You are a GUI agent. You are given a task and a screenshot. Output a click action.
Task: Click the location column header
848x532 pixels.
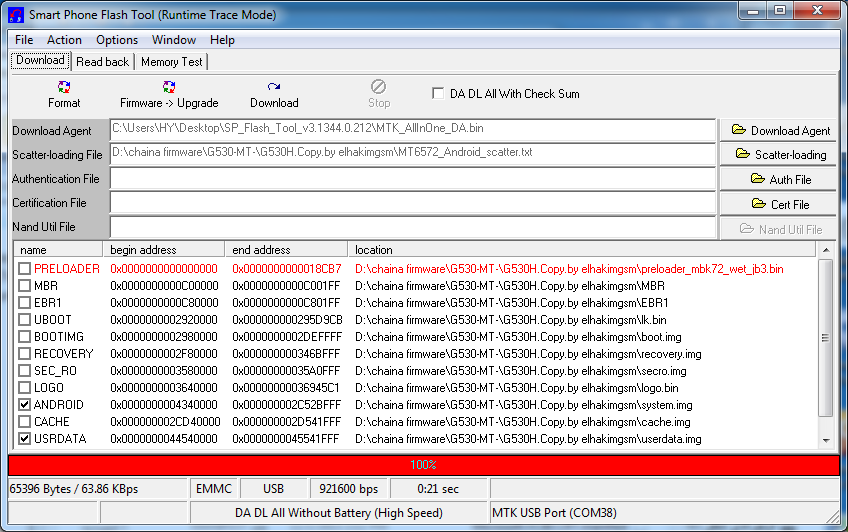pos(582,250)
